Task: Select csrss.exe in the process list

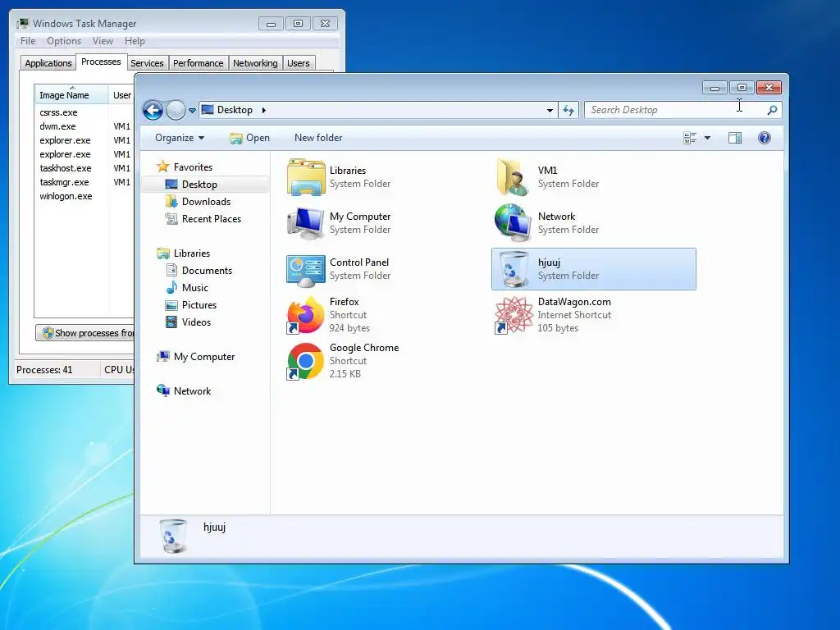Action: click(58, 112)
